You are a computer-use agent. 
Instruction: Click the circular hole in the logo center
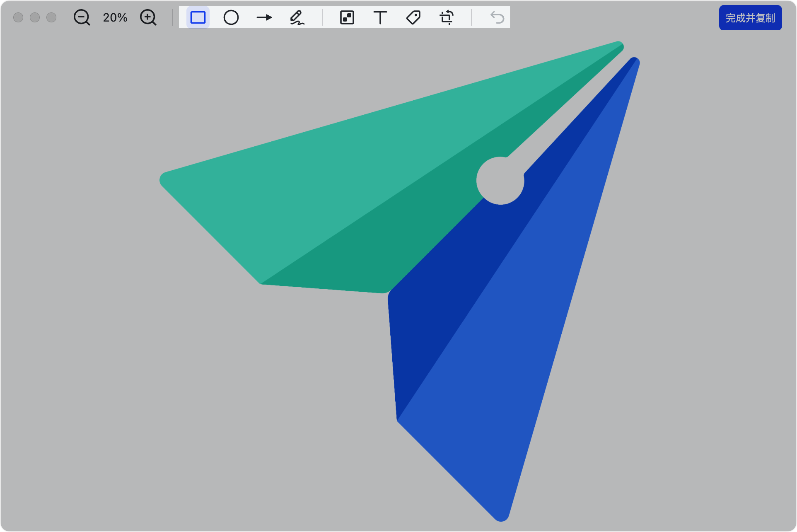tap(500, 181)
